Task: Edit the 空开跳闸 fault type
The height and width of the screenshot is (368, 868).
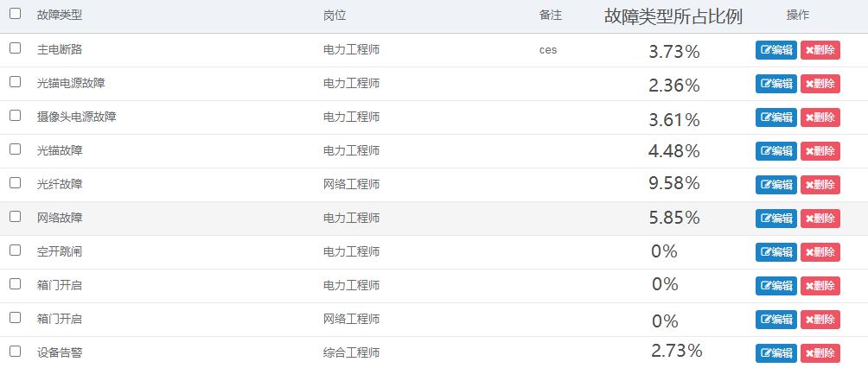Action: pyautogui.click(x=775, y=252)
